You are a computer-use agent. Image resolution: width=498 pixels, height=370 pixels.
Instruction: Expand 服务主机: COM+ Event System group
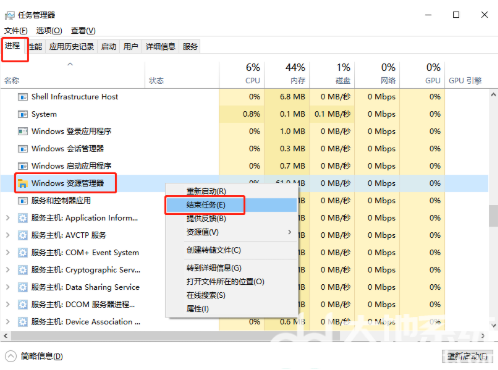pos(8,253)
